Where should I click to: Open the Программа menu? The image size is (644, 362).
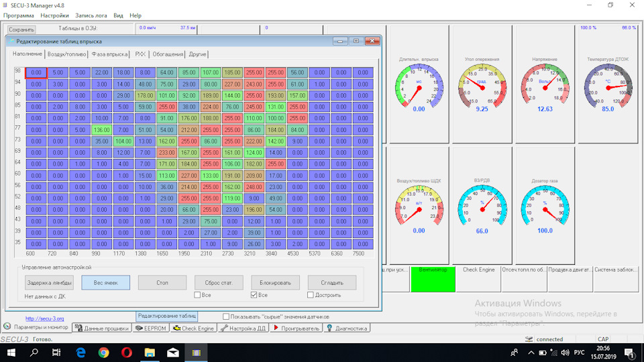(19, 15)
